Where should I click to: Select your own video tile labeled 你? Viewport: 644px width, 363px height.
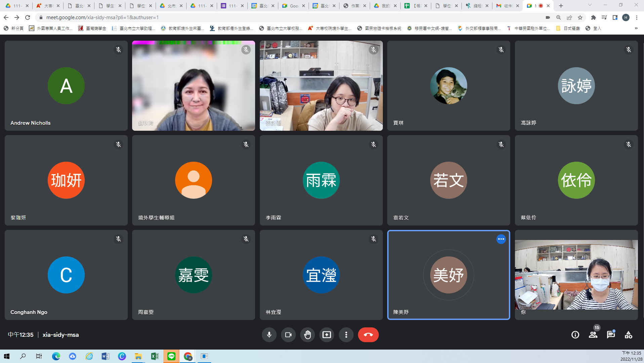[576, 275]
